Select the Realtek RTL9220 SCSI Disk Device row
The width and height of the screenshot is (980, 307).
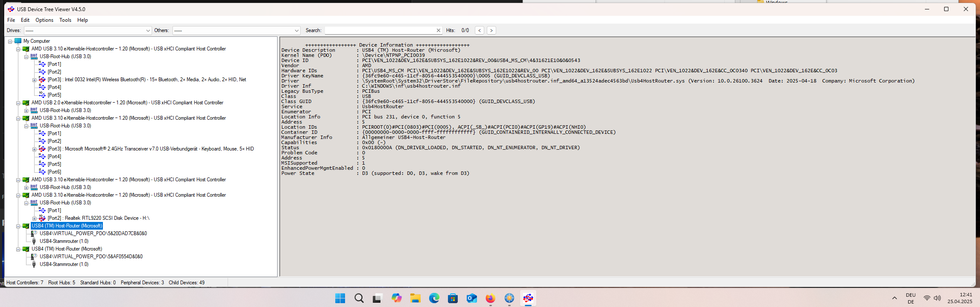click(99, 218)
